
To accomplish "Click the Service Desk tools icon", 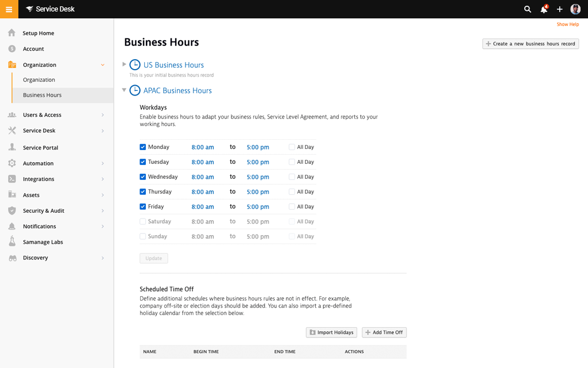I will pyautogui.click(x=12, y=131).
